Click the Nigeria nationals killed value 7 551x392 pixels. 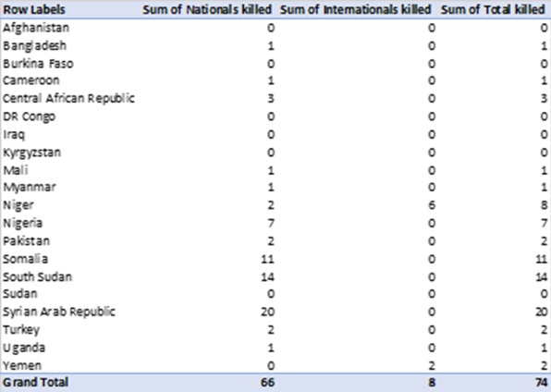tap(271, 223)
